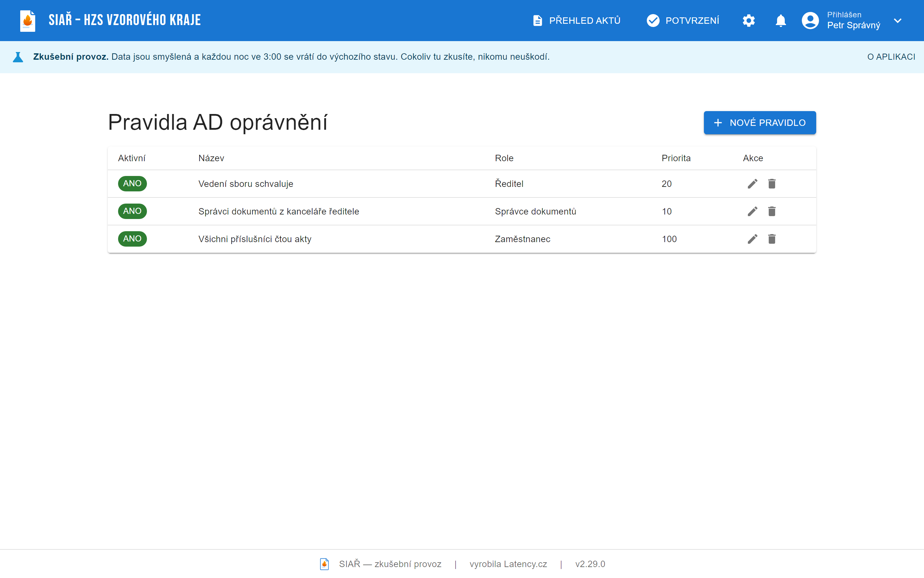Click the Název column header

[x=211, y=158]
